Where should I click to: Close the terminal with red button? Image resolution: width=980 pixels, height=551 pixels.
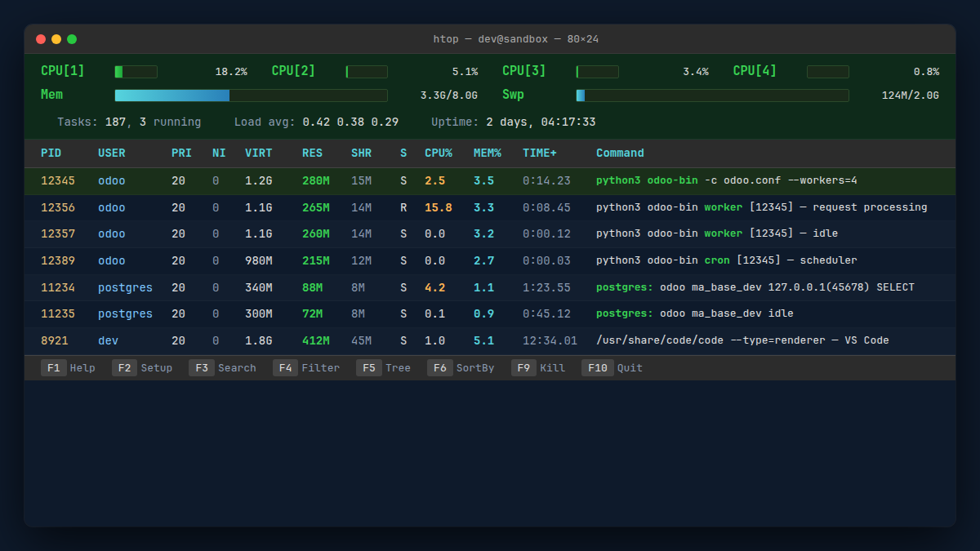(41, 39)
